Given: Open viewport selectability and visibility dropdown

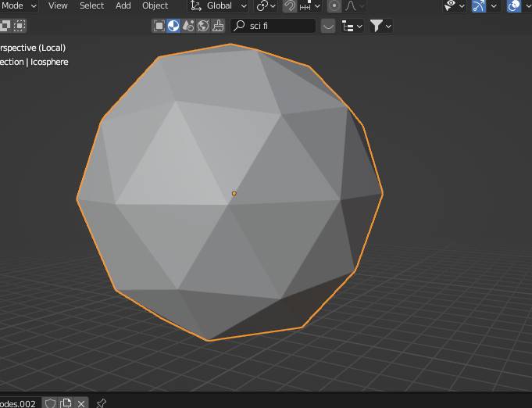Looking at the screenshot, I should point(455,5).
